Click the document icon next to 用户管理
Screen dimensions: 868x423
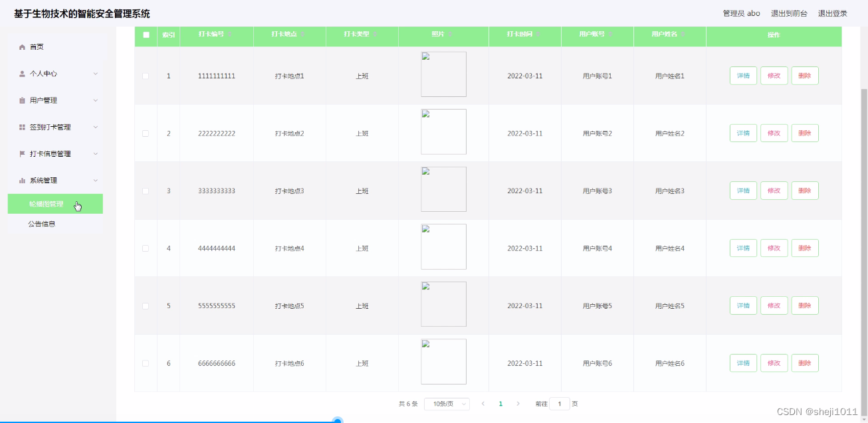click(21, 100)
